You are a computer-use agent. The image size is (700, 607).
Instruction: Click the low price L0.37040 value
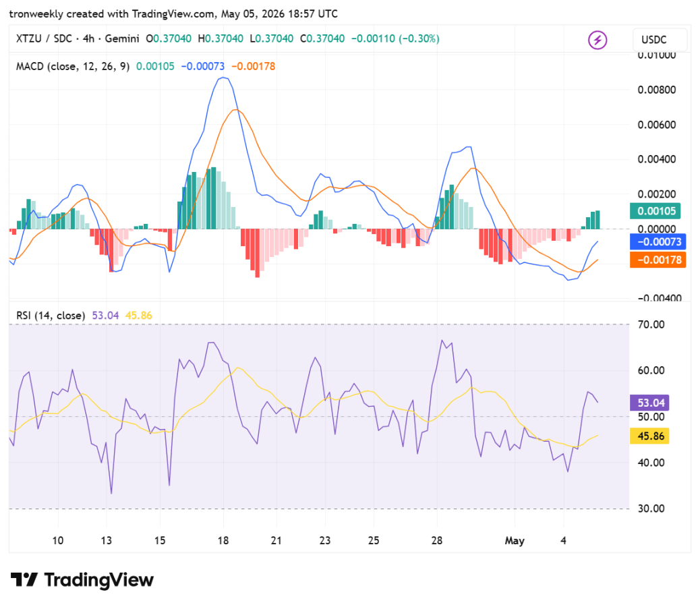(x=271, y=39)
